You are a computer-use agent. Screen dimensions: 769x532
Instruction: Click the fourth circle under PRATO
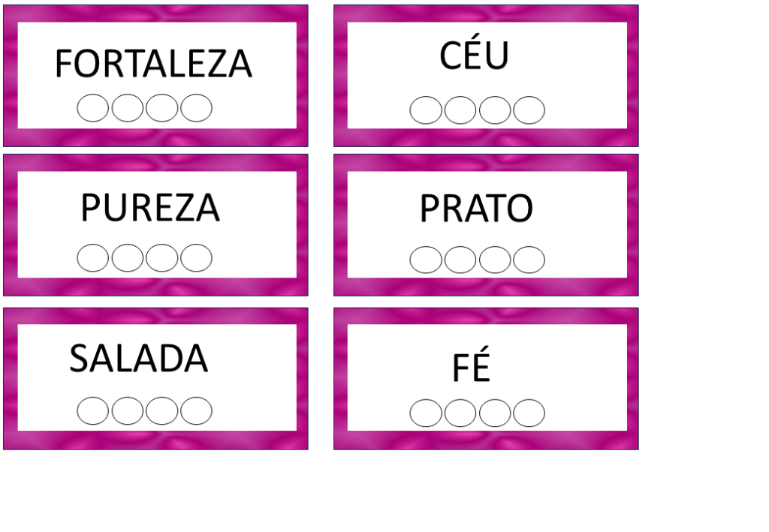[529, 260]
